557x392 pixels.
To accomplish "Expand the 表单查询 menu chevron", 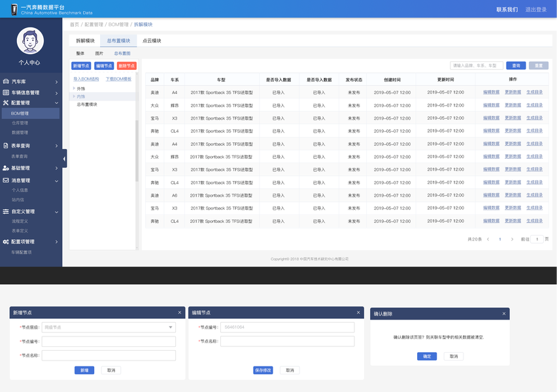I will 56,146.
